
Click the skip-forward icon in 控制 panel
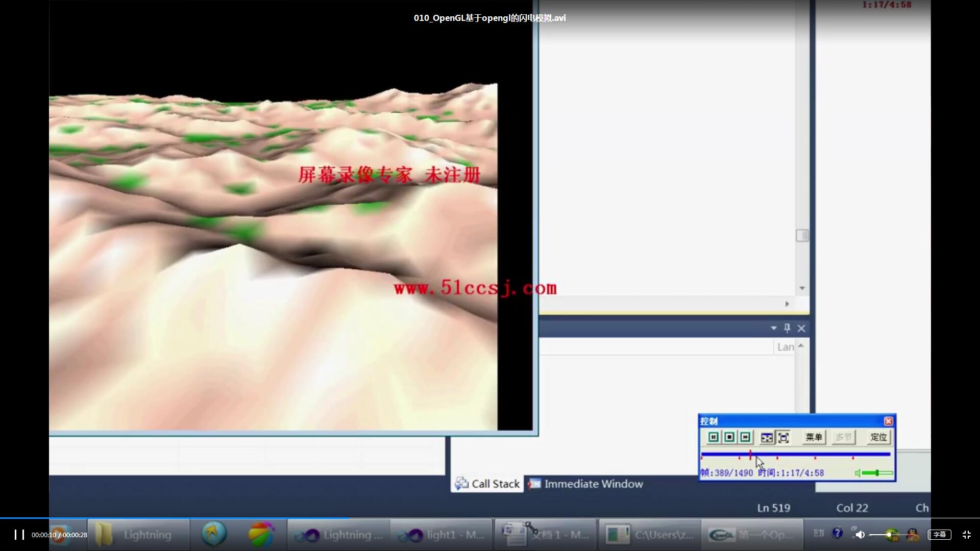click(x=745, y=437)
